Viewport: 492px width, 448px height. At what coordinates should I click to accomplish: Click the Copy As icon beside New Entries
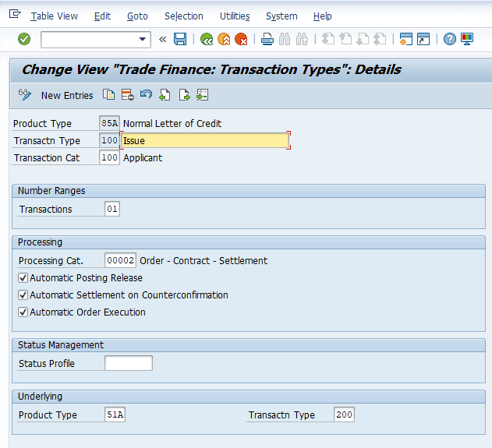tap(109, 95)
